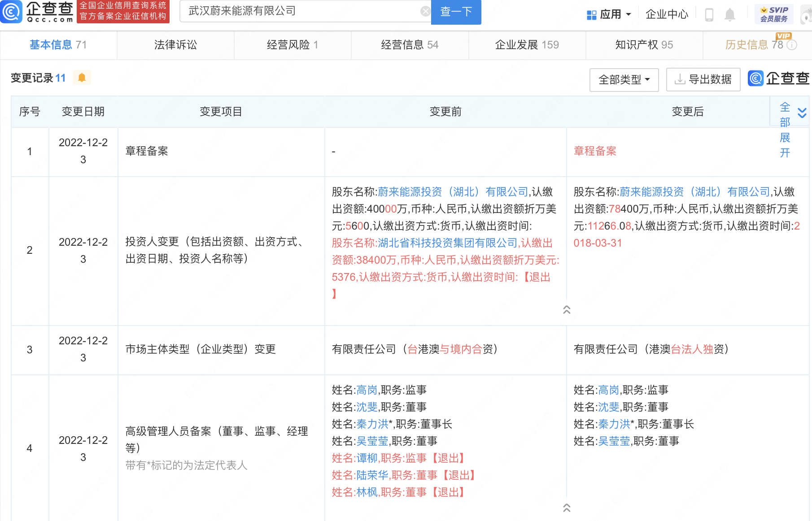Image resolution: width=812 pixels, height=521 pixels.
Task: Open SVIP member services badge
Action: point(774,14)
